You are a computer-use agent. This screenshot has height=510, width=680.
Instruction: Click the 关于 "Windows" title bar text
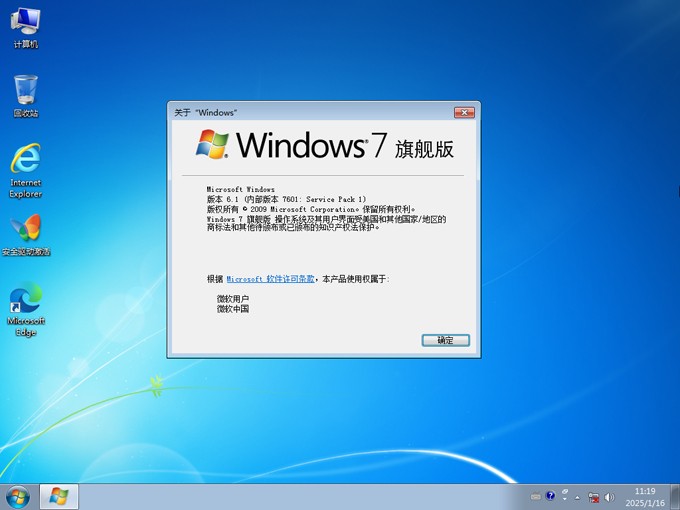[206, 113]
